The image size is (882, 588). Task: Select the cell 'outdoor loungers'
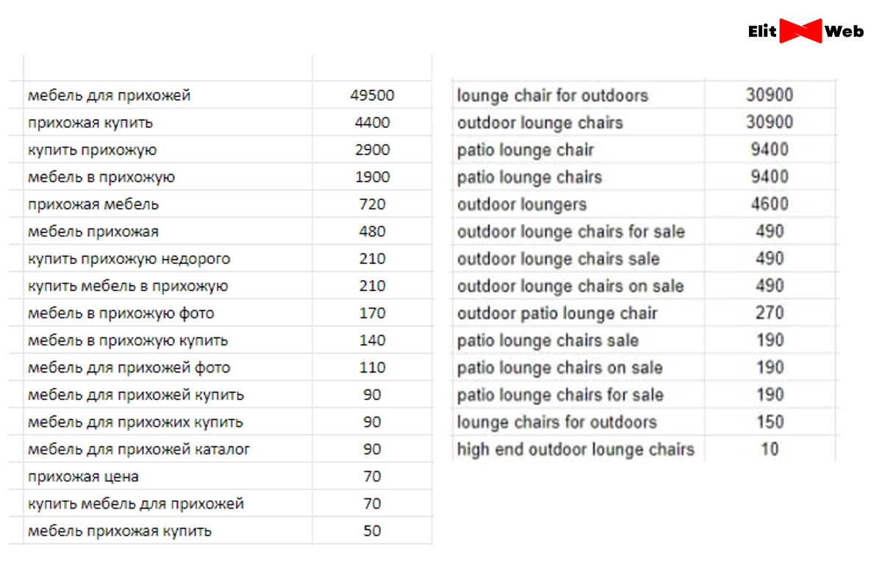(578, 204)
